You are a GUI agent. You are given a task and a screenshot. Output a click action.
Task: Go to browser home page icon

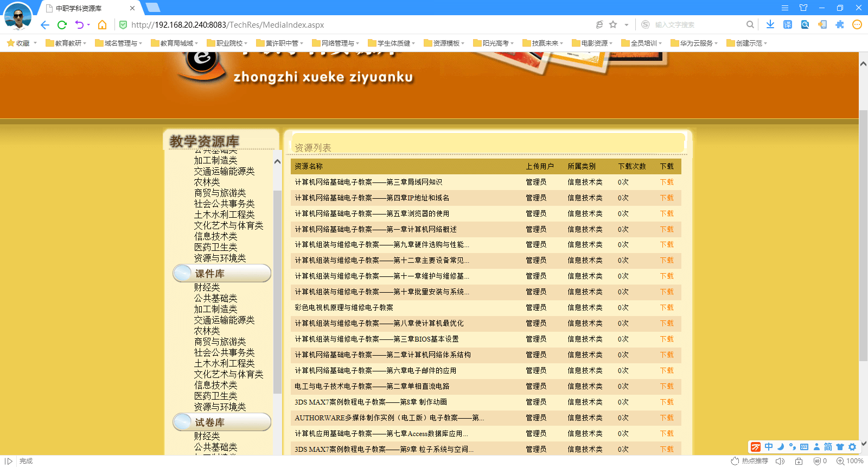pyautogui.click(x=102, y=25)
